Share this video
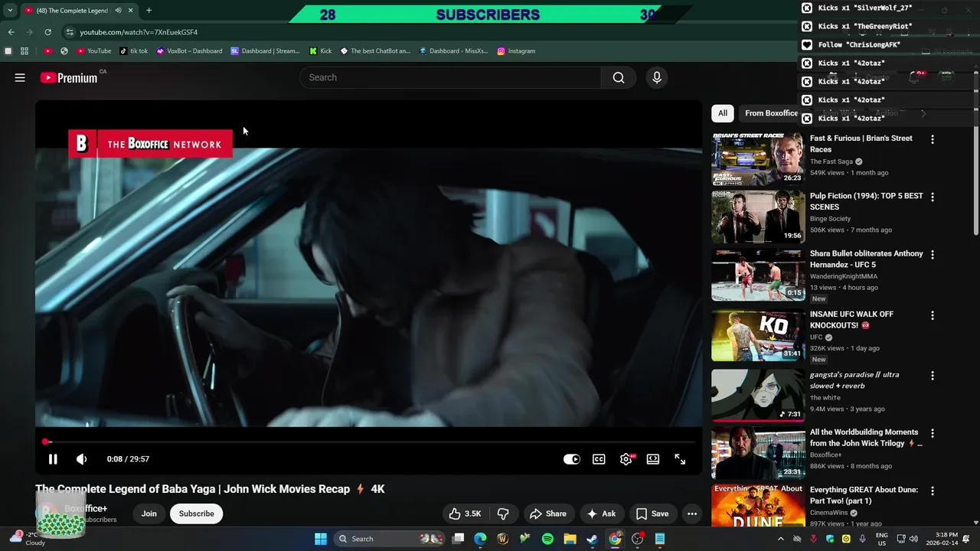Screen dimensions: 980x551 (x=548, y=514)
